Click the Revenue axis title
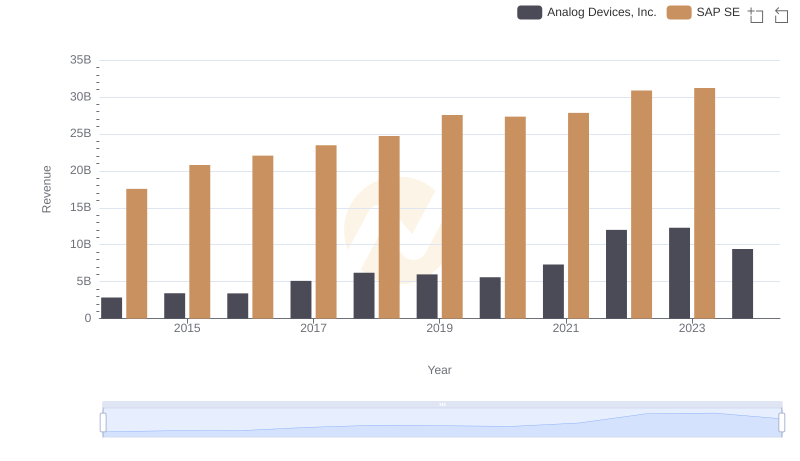 point(46,189)
